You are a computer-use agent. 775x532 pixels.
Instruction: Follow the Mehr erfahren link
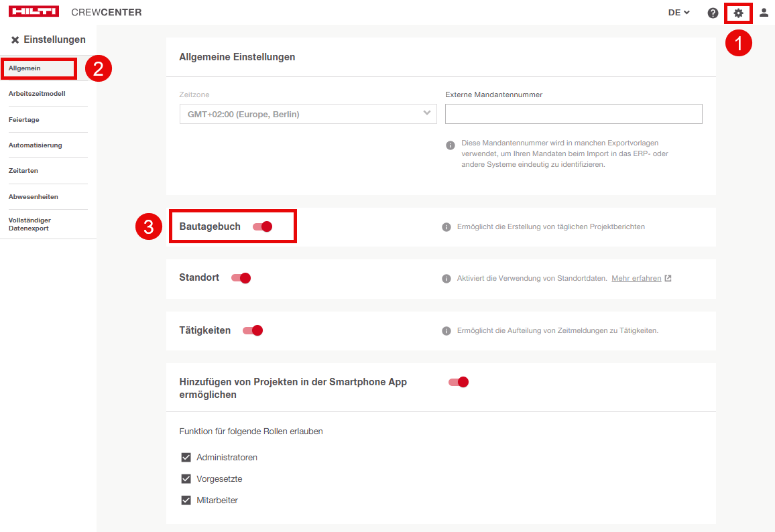point(636,278)
